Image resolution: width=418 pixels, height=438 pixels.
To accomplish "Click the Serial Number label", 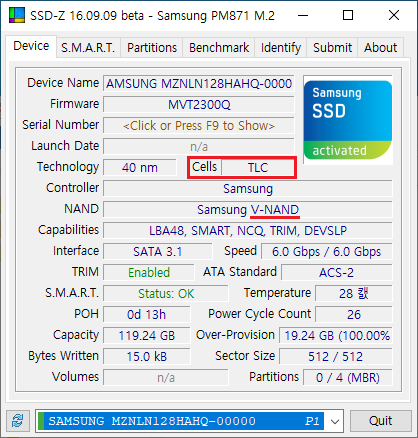I will tap(61, 125).
